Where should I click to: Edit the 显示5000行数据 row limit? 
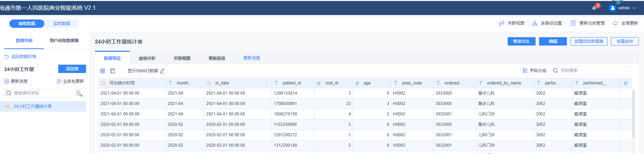[162, 71]
